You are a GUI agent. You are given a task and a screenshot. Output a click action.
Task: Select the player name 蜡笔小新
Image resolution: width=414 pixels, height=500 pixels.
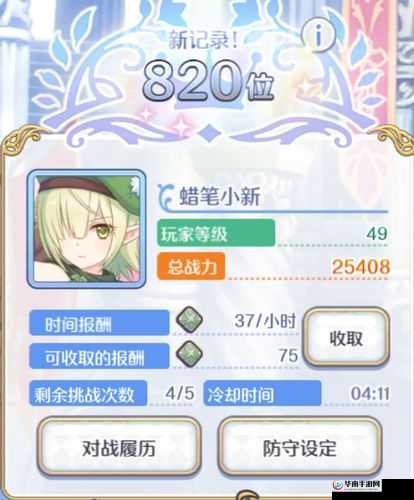[x=220, y=196]
